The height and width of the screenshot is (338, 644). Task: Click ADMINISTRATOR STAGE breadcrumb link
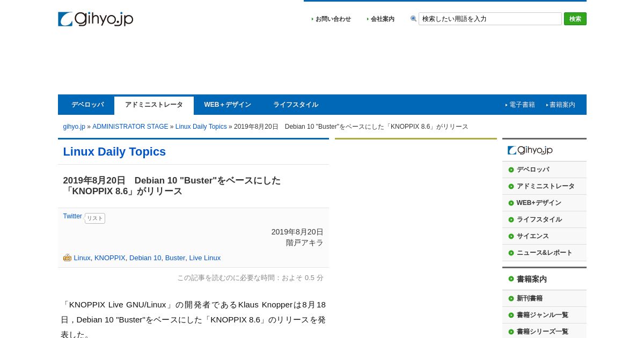130,127
